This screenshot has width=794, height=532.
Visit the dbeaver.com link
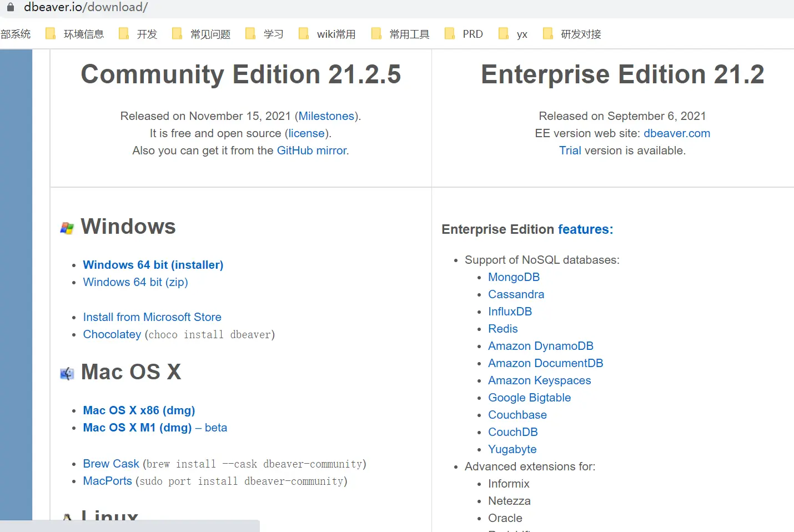677,133
